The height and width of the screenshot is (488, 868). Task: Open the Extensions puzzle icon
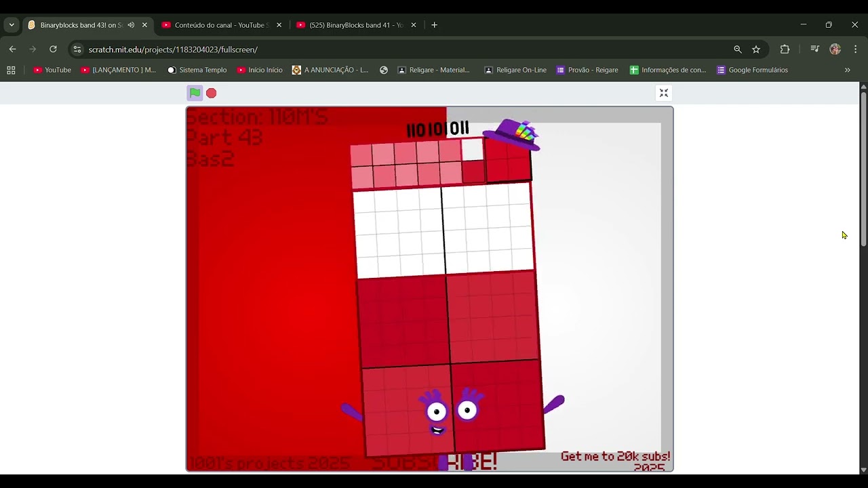785,49
